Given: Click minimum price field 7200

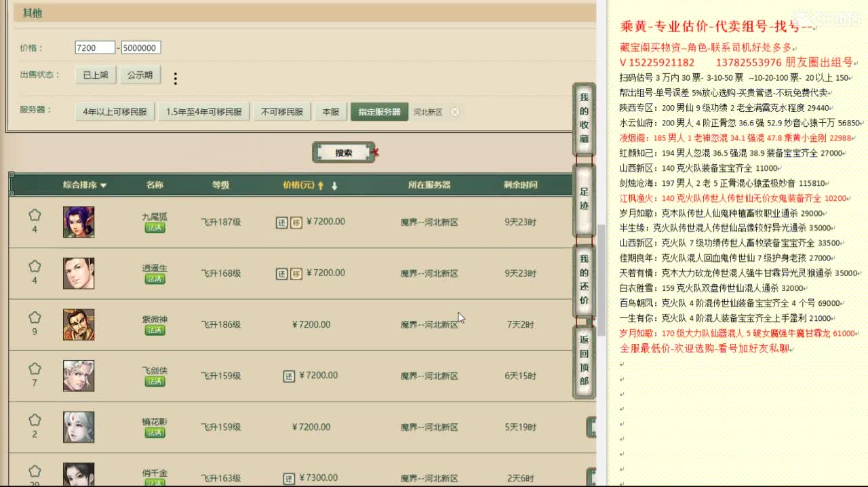Looking at the screenshot, I should coord(95,48).
